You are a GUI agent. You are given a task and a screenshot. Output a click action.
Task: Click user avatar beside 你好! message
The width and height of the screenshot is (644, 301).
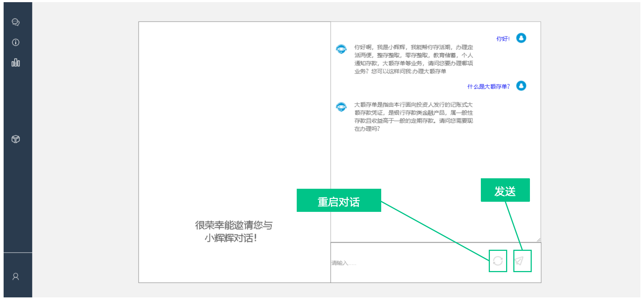point(521,38)
